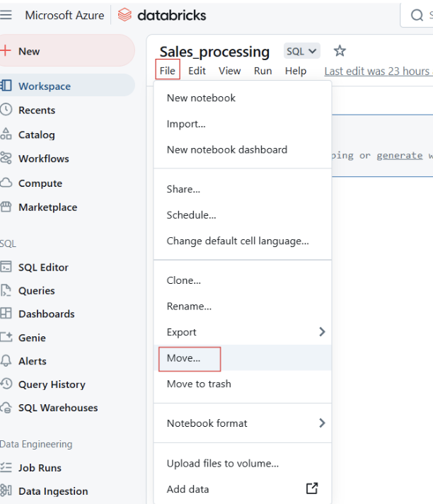The width and height of the screenshot is (433, 504).
Task: Select Import... menu entry
Action: [243, 124]
